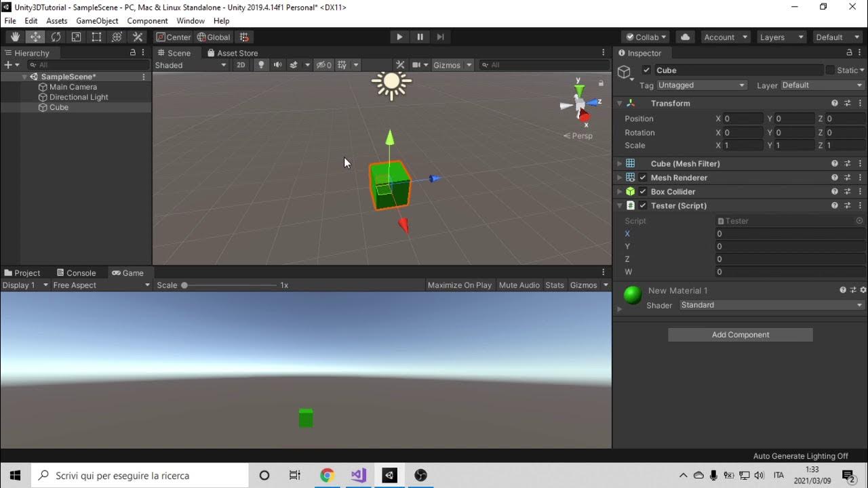Screen dimensions: 868x488
Task: Open the Tag Untagged dropdown
Action: tap(701, 85)
